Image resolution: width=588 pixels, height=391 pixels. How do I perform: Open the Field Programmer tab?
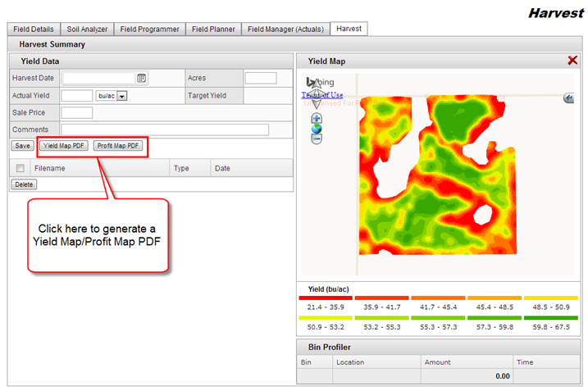click(149, 30)
